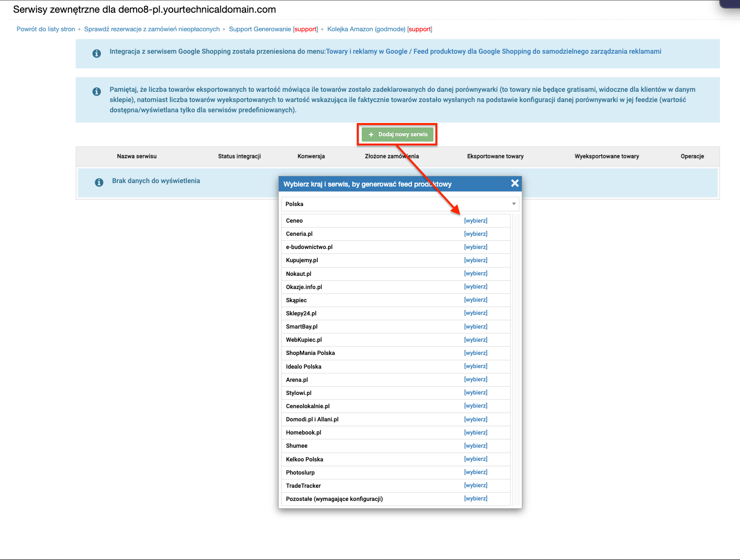Open Powrót do listy stron link
This screenshot has width=740, height=560.
click(46, 29)
